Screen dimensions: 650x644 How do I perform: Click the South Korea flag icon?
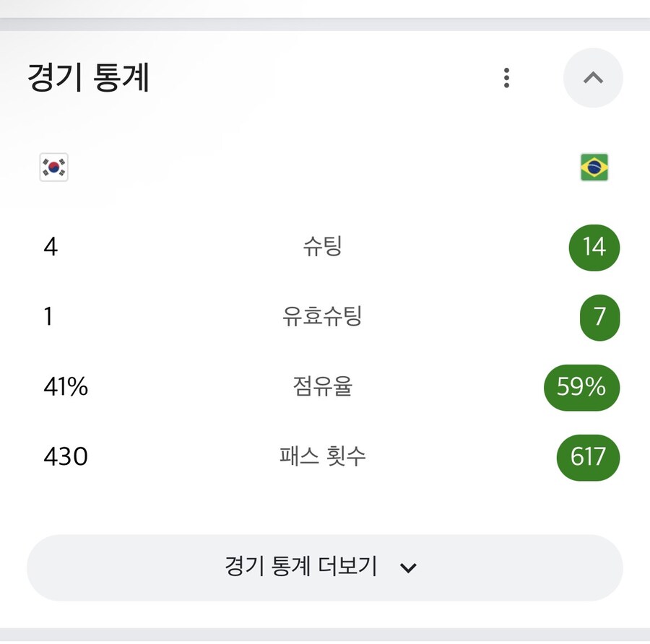coord(53,167)
